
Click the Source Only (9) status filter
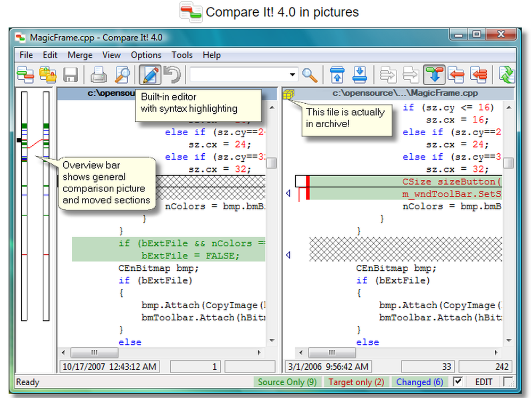(287, 382)
